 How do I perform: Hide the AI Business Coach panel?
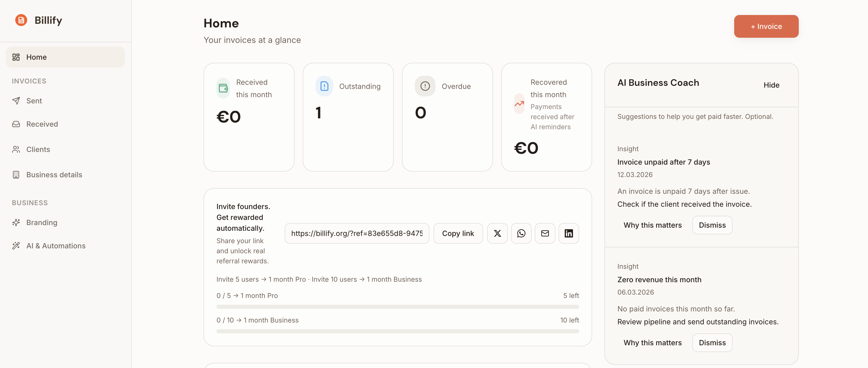(771, 85)
